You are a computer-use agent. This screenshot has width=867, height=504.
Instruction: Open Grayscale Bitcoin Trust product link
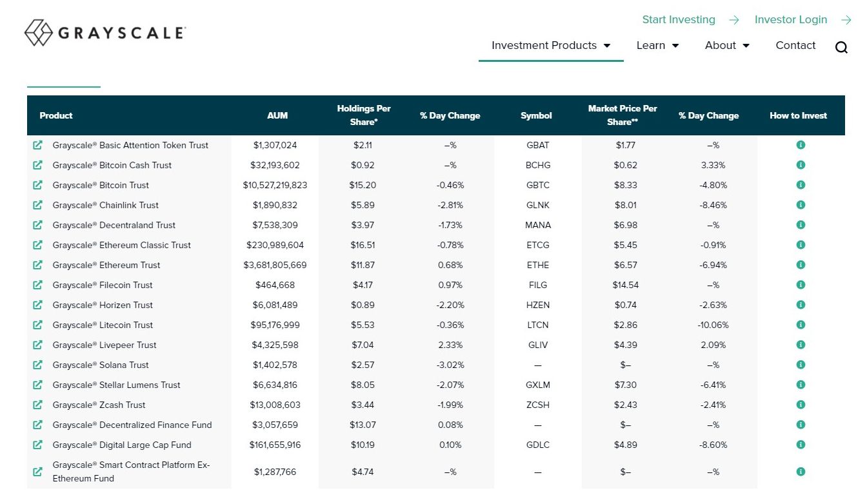tap(101, 185)
